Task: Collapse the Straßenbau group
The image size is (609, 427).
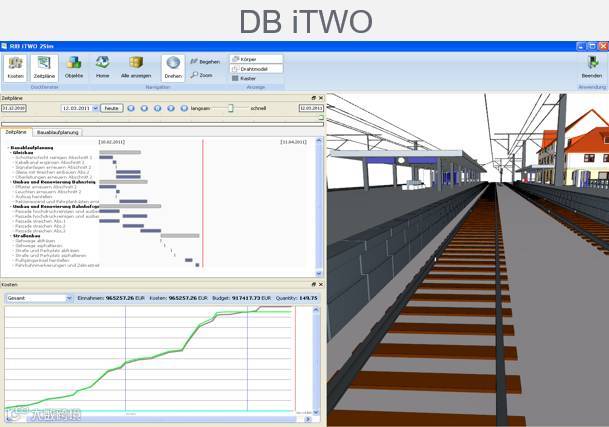Action: (x=10, y=236)
